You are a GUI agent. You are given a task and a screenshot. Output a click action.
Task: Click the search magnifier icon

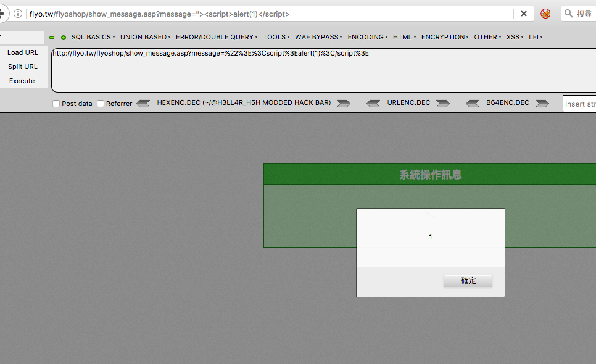pos(568,14)
